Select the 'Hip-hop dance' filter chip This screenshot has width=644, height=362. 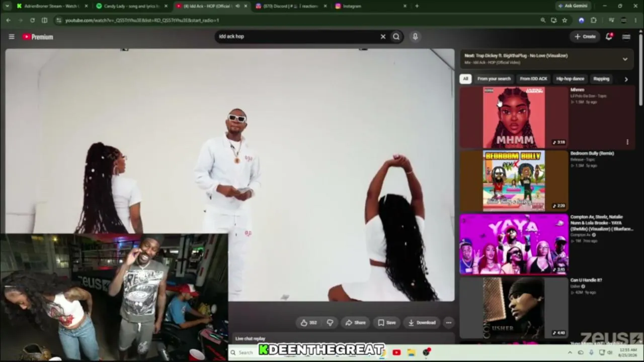coord(570,78)
